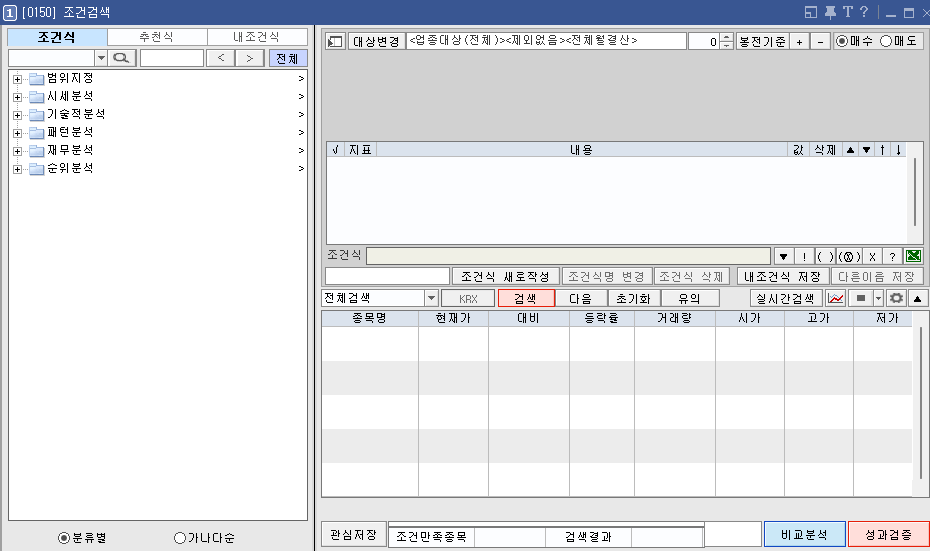Click the green Excel export icon
Screen dimensions: 930x551
(x=913, y=256)
